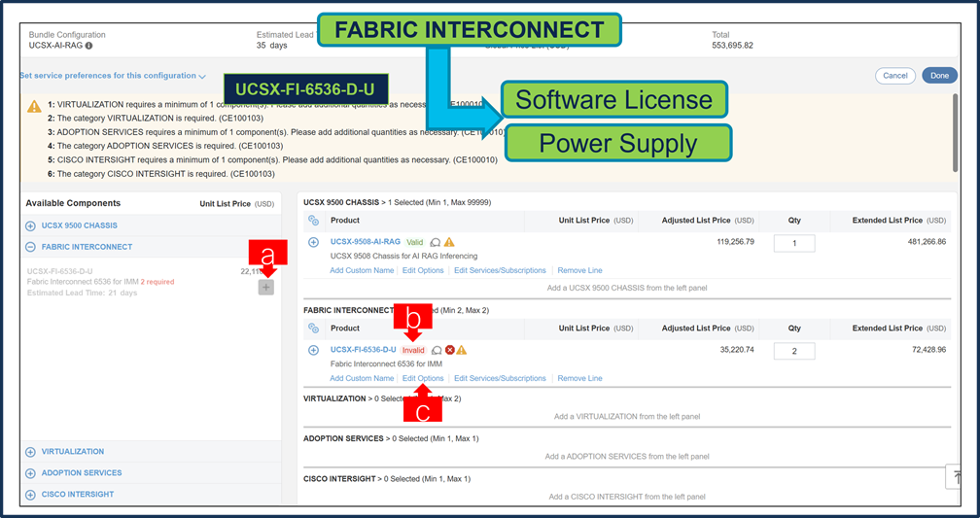
Task: Click the 'Add a UCSX 9500 CHASSIS from the left panel' text
Action: [x=627, y=288]
